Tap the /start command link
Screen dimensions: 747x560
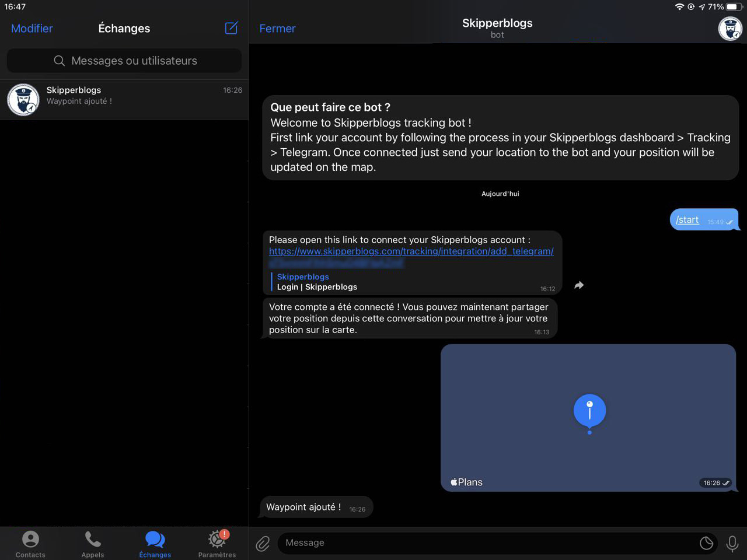pyautogui.click(x=687, y=220)
